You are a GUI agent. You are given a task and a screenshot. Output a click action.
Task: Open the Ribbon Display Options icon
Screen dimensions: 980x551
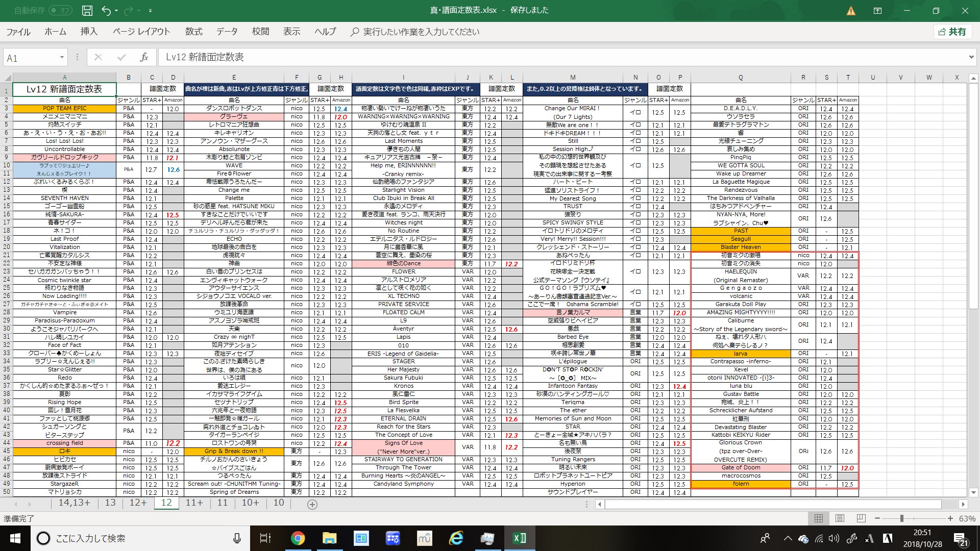tap(877, 11)
